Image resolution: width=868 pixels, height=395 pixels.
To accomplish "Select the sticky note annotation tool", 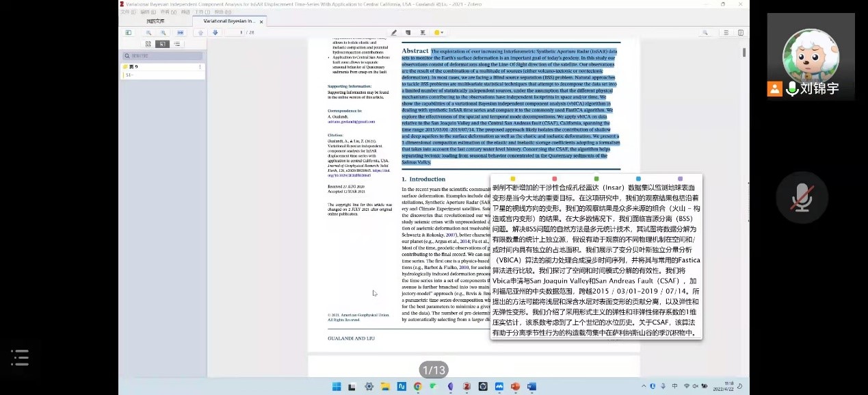I will point(408,32).
